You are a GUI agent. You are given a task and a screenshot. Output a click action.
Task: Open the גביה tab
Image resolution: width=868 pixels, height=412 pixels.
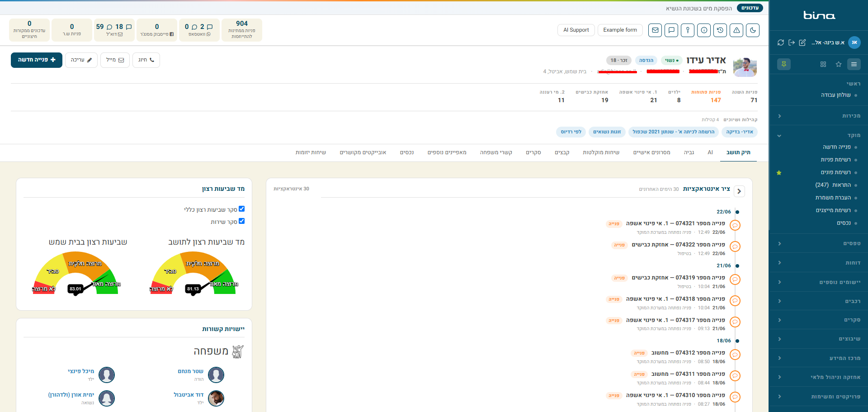689,152
